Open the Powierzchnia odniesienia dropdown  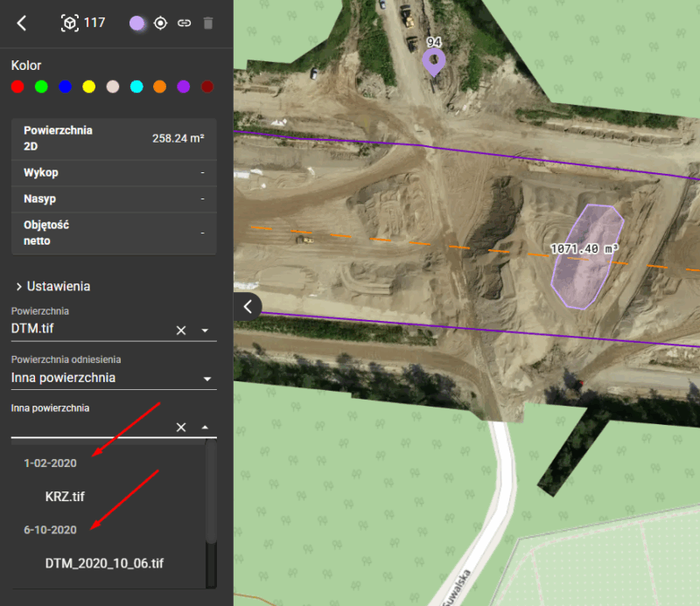pyautogui.click(x=206, y=379)
